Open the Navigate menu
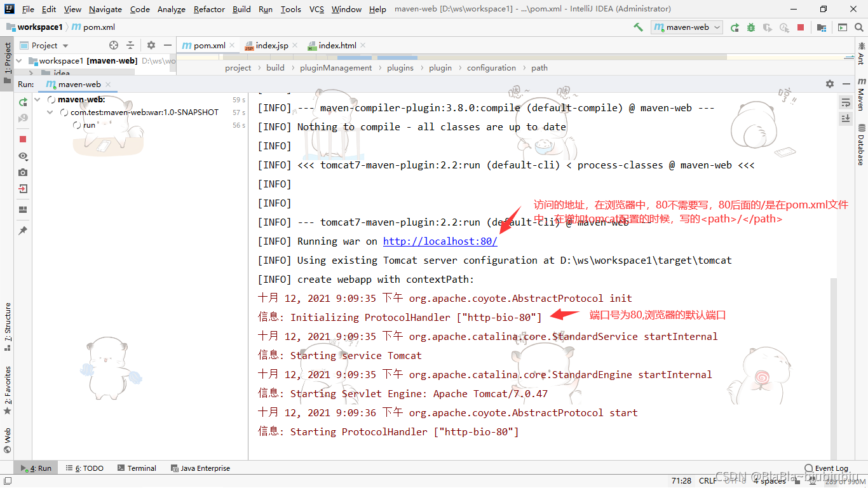Screen dimensions: 868x488 point(105,9)
